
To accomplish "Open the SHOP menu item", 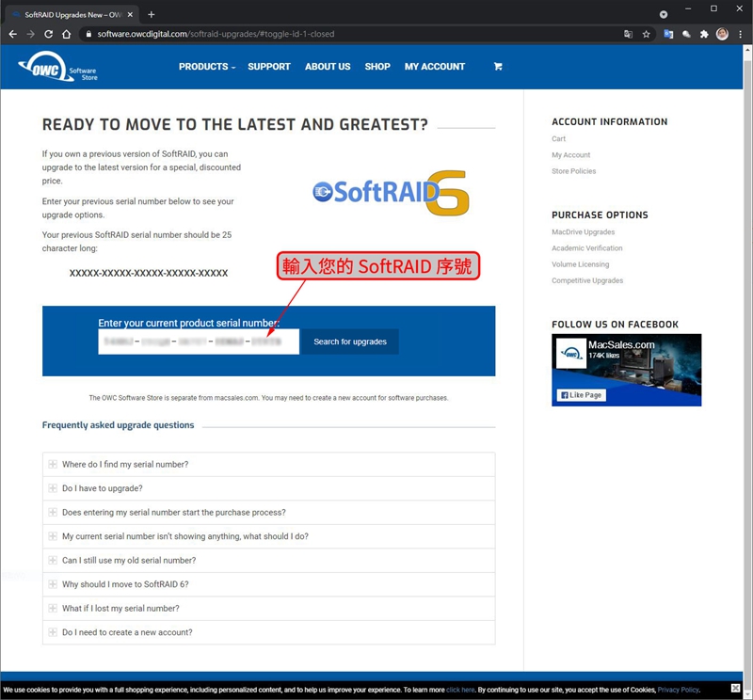I will pos(377,66).
